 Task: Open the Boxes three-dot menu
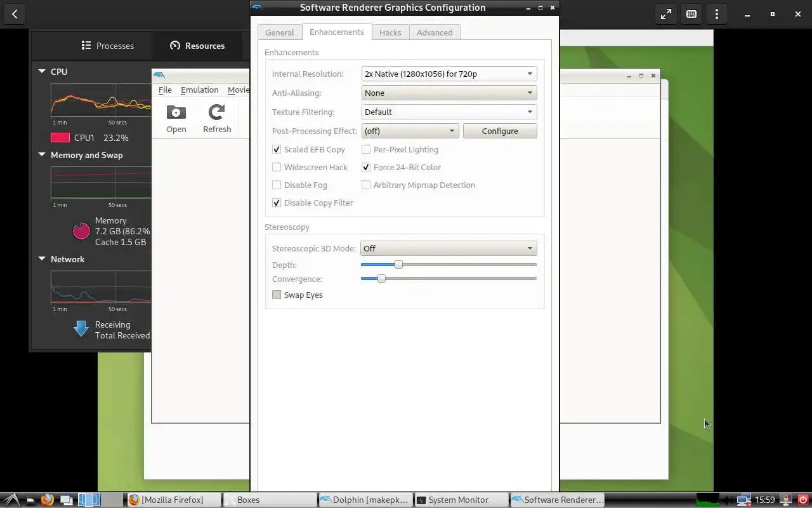(x=717, y=14)
